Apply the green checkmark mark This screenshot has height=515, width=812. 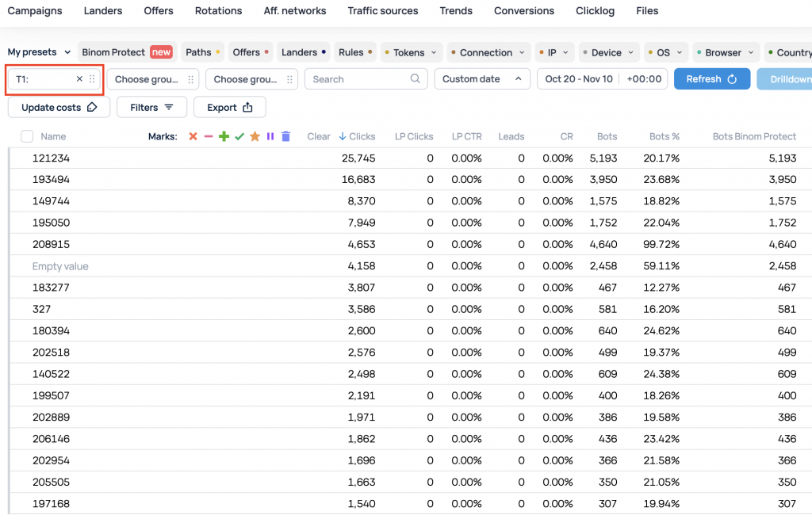click(239, 137)
